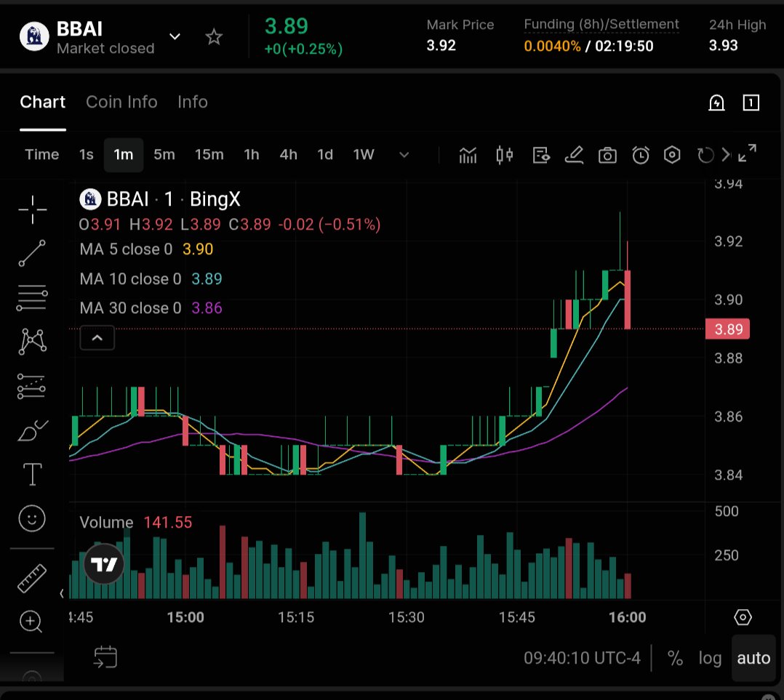Image resolution: width=784 pixels, height=700 pixels.
Task: Open the price alert bell icon
Action: (716, 103)
